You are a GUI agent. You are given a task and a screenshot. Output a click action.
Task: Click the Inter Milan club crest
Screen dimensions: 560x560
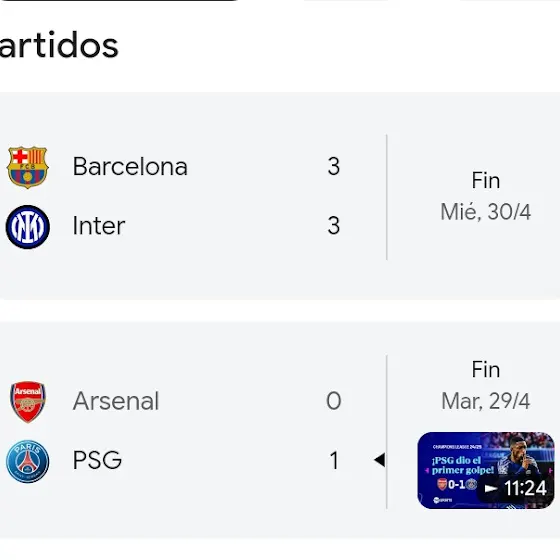(28, 227)
